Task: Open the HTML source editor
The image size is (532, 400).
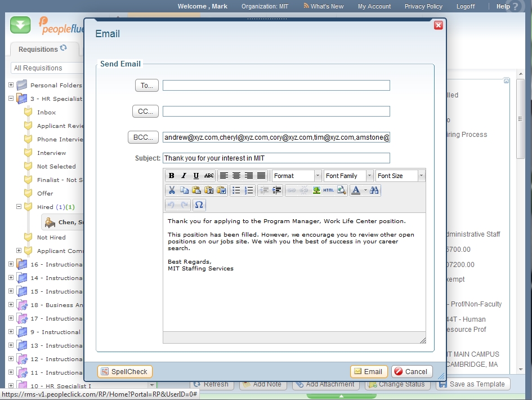Action: pos(329,190)
